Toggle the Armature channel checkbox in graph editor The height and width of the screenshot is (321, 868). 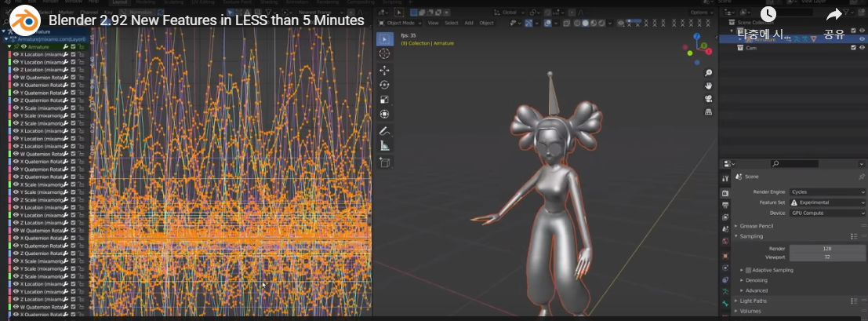pyautogui.click(x=73, y=47)
